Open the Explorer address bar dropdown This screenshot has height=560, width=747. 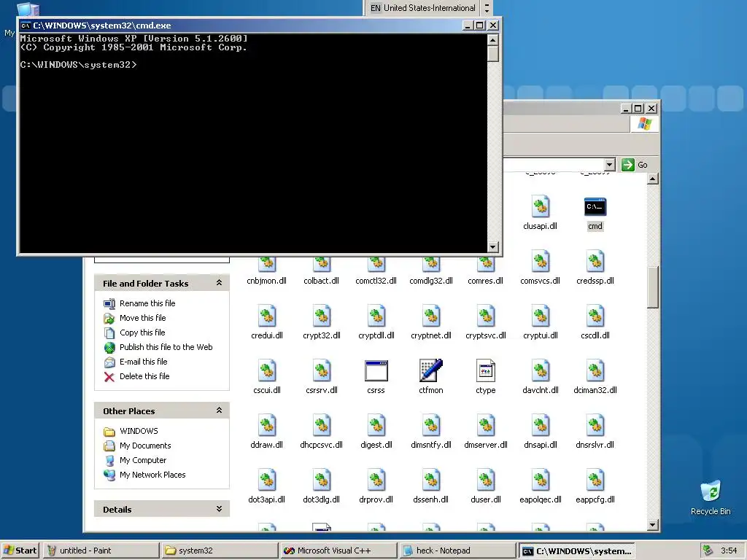(609, 165)
